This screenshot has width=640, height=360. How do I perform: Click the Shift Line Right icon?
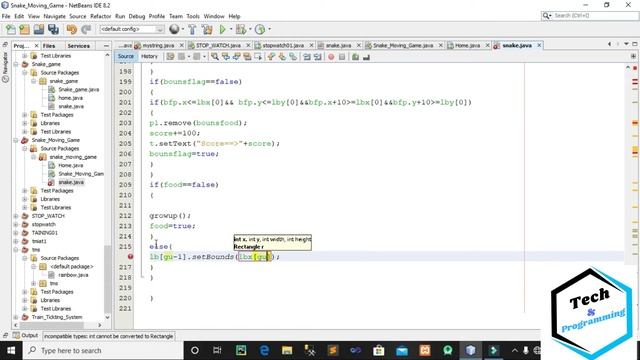[318, 57]
